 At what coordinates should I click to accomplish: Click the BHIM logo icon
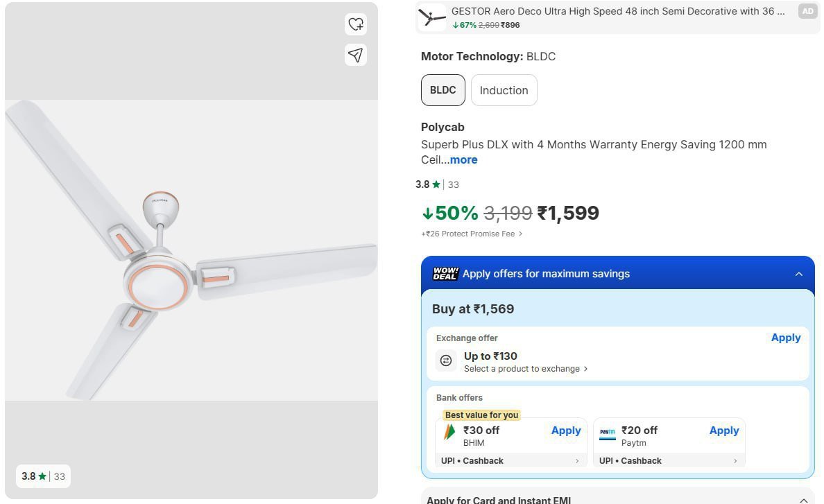449,432
